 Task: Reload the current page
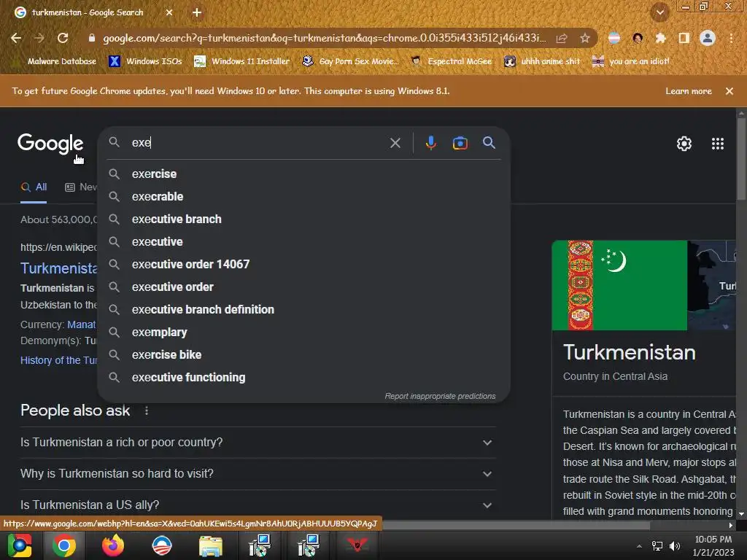pos(63,38)
